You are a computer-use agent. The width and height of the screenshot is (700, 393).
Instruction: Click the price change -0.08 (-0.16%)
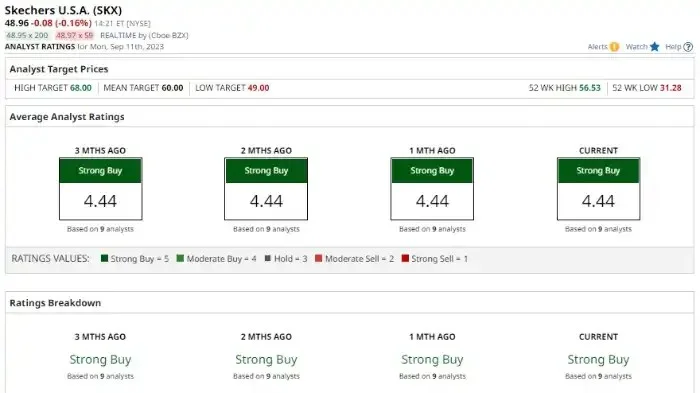click(61, 23)
